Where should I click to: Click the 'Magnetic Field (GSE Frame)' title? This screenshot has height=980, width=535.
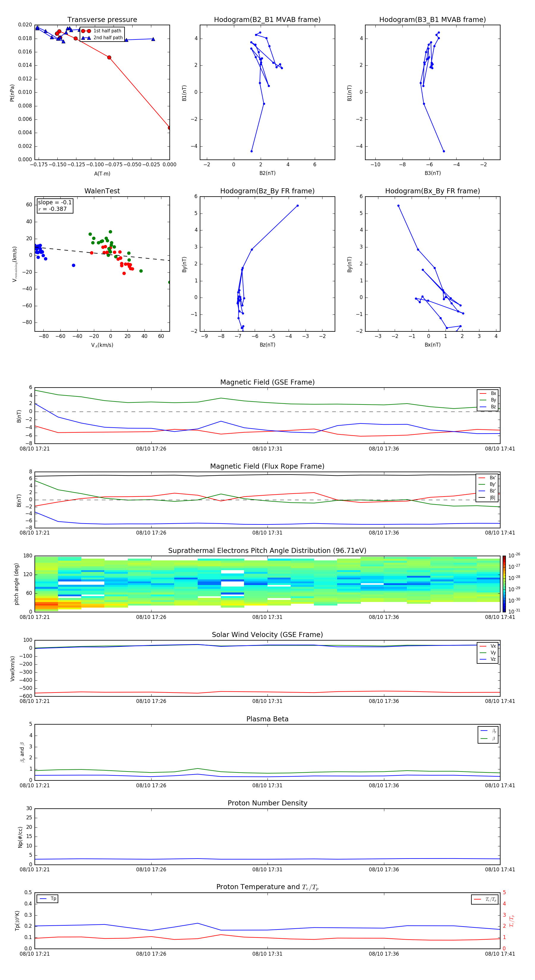[267, 382]
